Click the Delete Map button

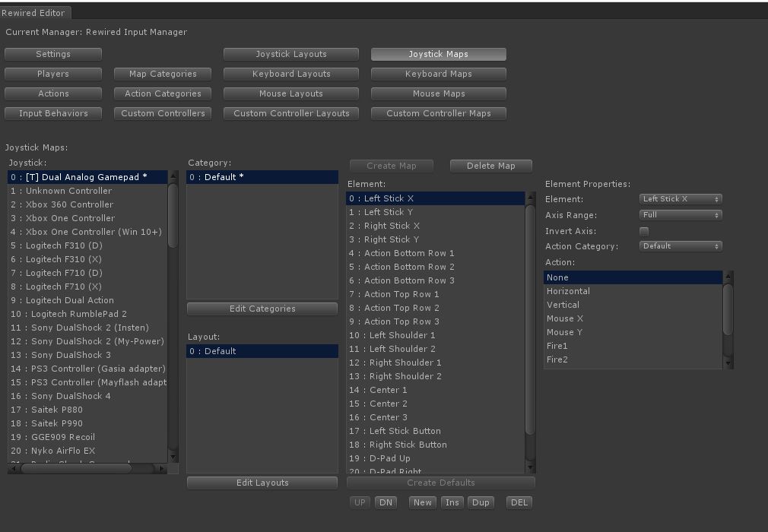pyautogui.click(x=490, y=166)
